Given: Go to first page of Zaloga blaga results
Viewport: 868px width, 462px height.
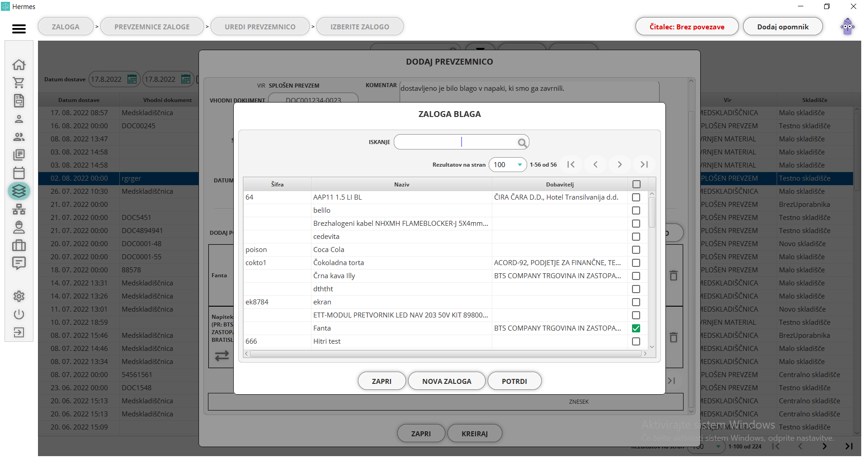Looking at the screenshot, I should click(571, 164).
